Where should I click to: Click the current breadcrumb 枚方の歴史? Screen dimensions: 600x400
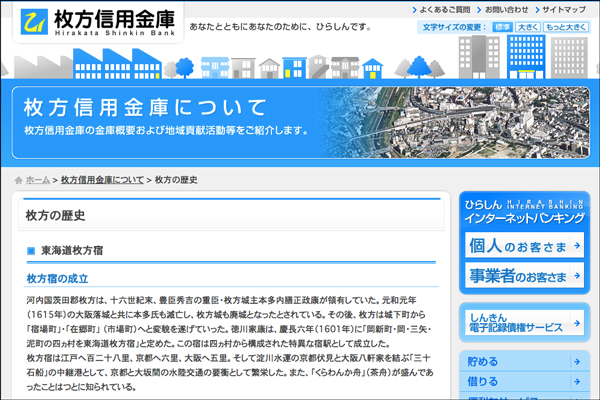[176, 180]
